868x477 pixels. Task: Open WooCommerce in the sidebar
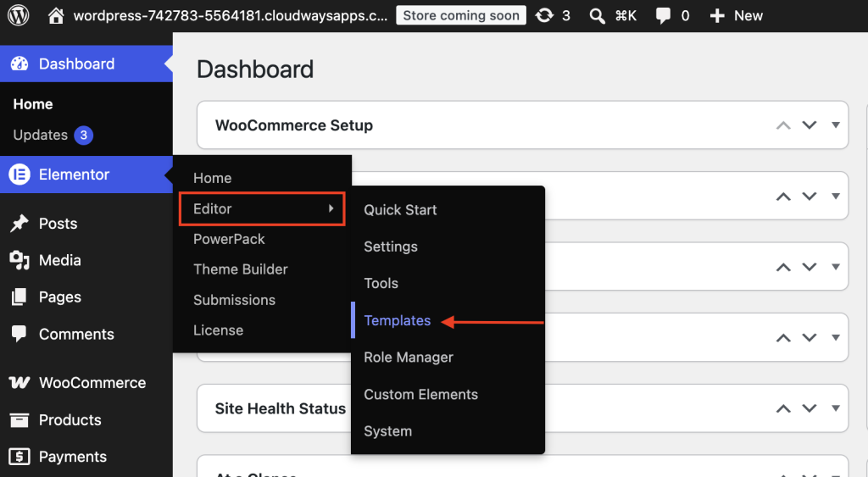[92, 383]
